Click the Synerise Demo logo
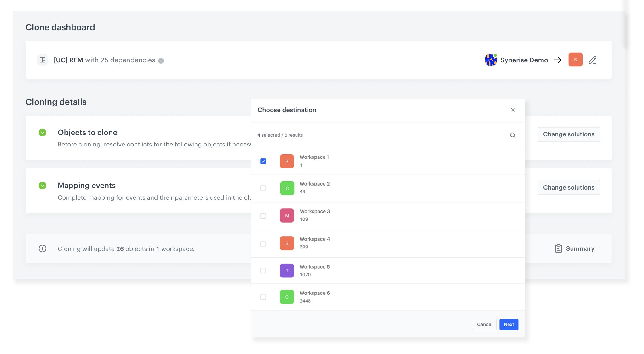644x354 pixels. point(491,60)
